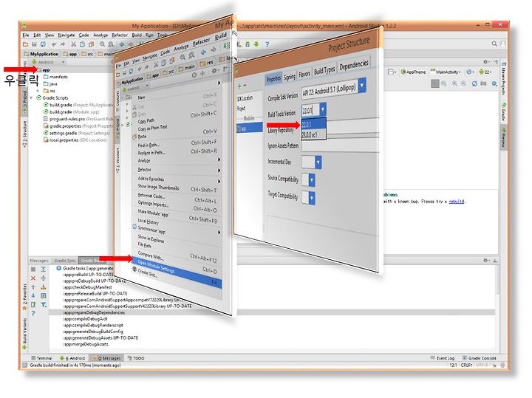
Task: Click the settings gear in preview toolbar
Action: pos(494,83)
